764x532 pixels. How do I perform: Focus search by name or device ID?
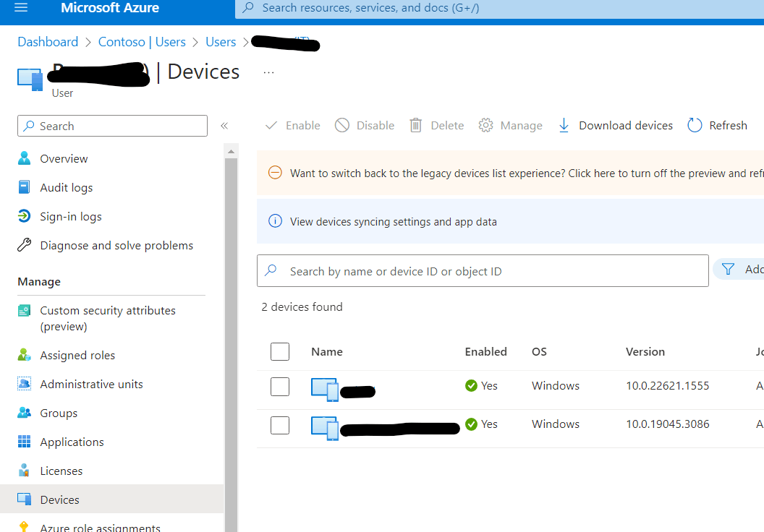[x=483, y=271]
